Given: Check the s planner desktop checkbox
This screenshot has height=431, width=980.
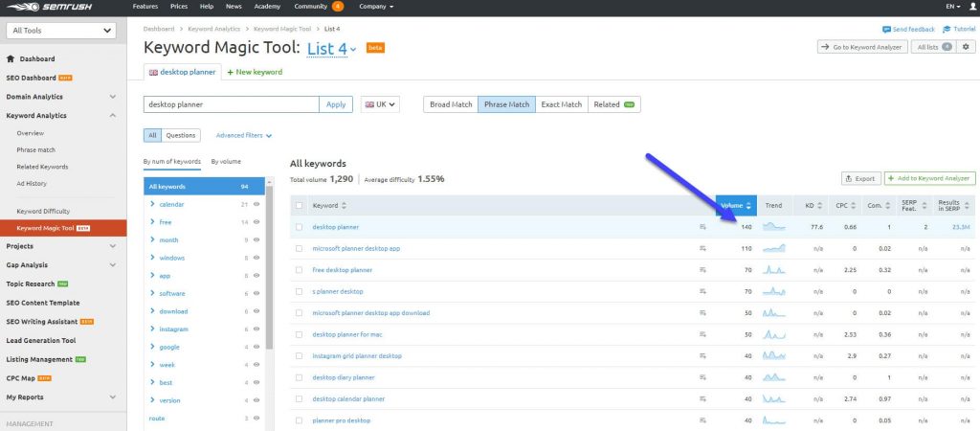Looking at the screenshot, I should click(299, 291).
